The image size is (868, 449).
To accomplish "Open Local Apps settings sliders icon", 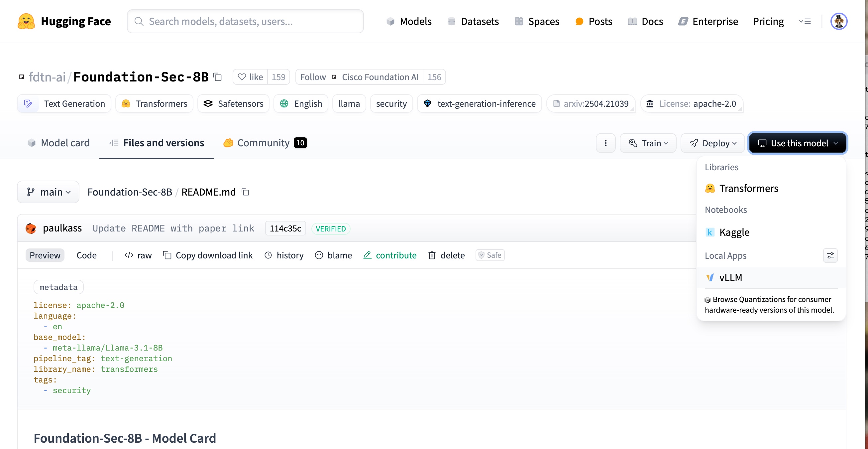I will (830, 255).
